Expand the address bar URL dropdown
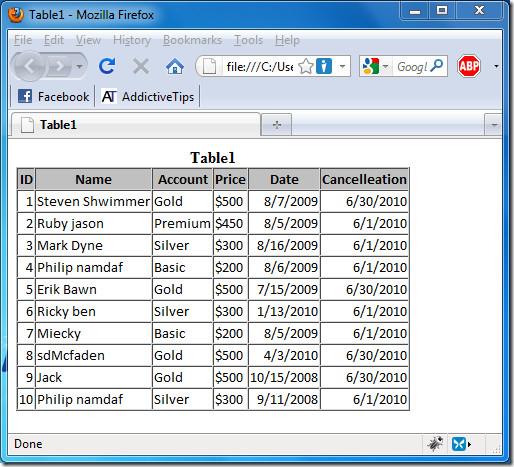The image size is (514, 467). click(x=342, y=66)
